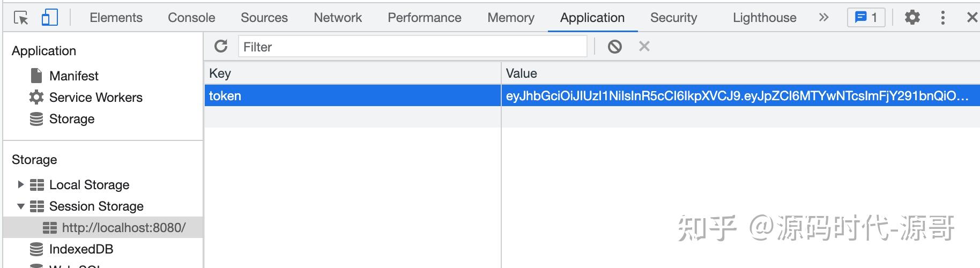This screenshot has width=980, height=268.
Task: Open the three-dot customize menu
Action: coord(942,18)
